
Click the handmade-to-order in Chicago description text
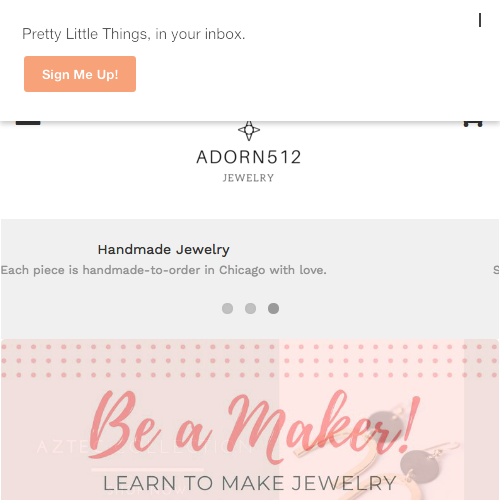click(x=163, y=270)
